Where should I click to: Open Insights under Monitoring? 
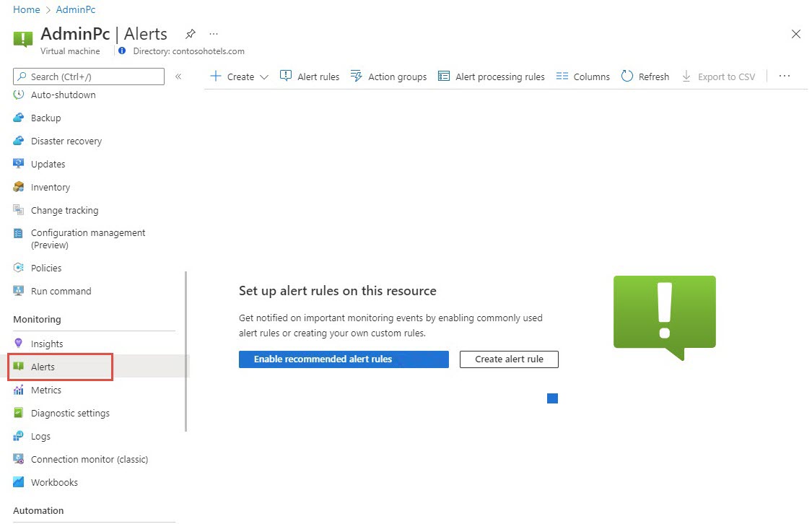point(47,344)
